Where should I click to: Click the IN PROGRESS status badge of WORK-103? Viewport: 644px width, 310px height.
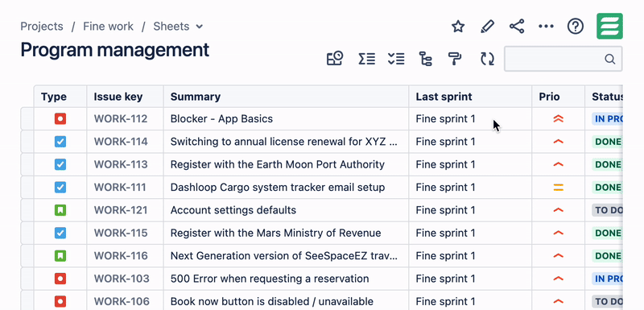coord(607,279)
